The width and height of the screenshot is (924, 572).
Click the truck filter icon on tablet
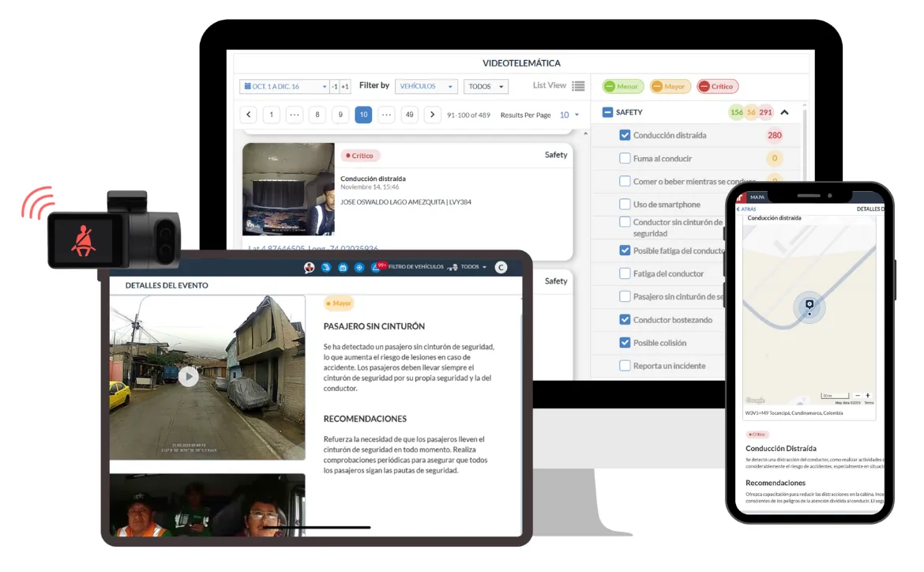click(452, 267)
